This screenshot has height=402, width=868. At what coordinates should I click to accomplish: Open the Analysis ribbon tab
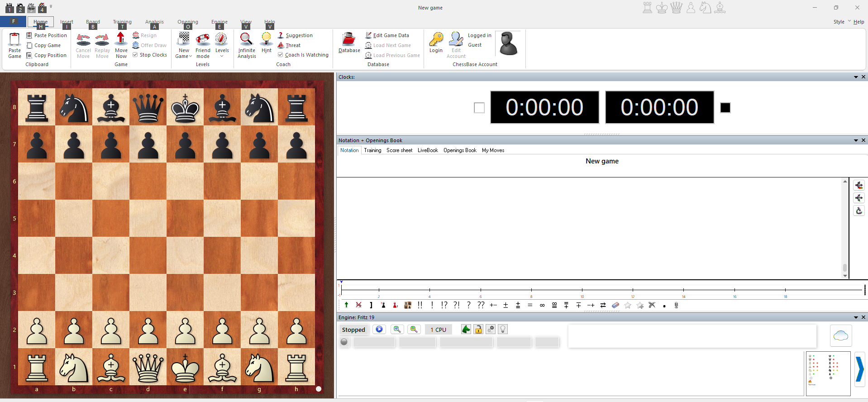point(154,22)
